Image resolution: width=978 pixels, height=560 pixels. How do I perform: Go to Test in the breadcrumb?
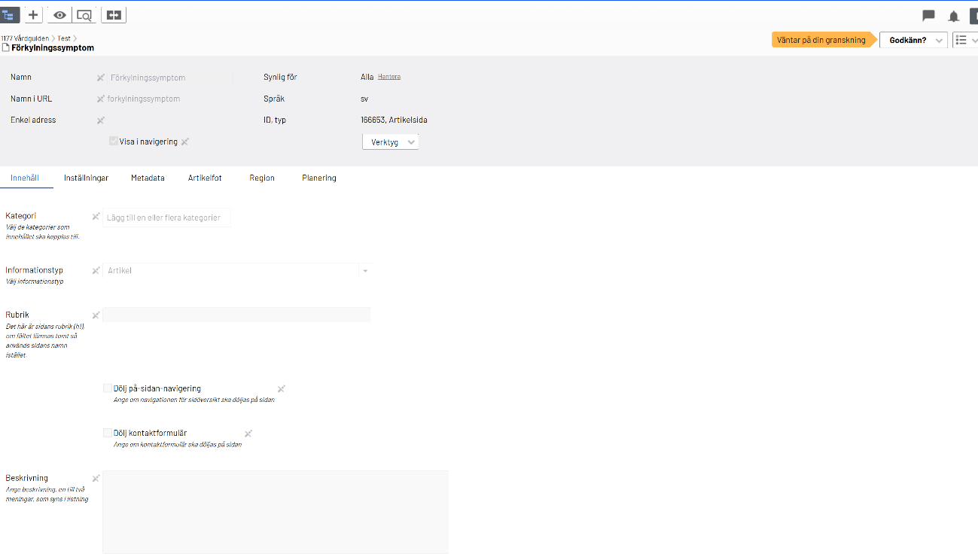coord(64,38)
